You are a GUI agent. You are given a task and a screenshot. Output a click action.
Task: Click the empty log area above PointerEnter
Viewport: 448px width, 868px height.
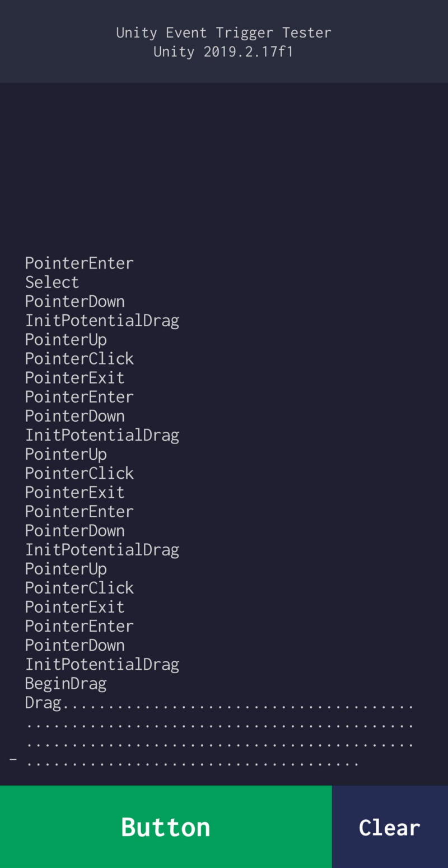click(224, 168)
